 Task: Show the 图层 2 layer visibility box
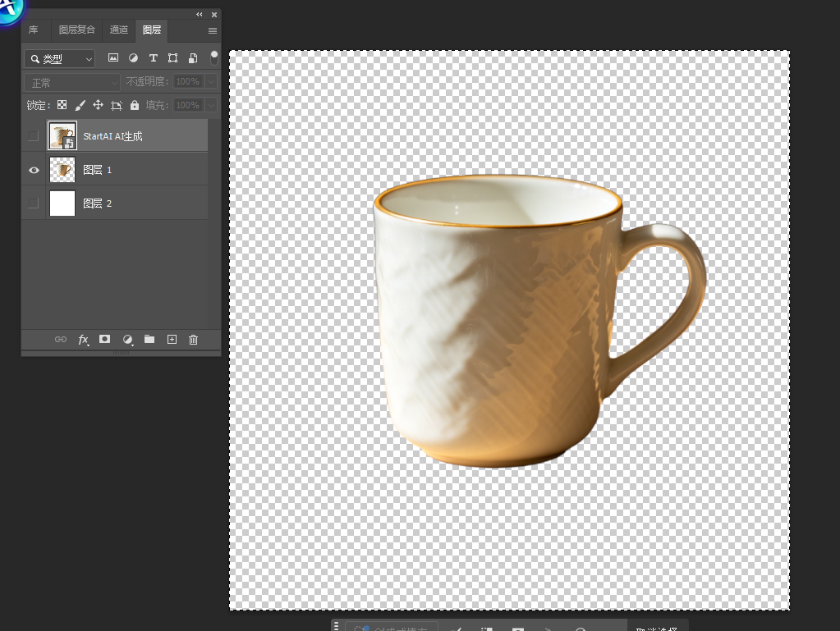tap(33, 203)
